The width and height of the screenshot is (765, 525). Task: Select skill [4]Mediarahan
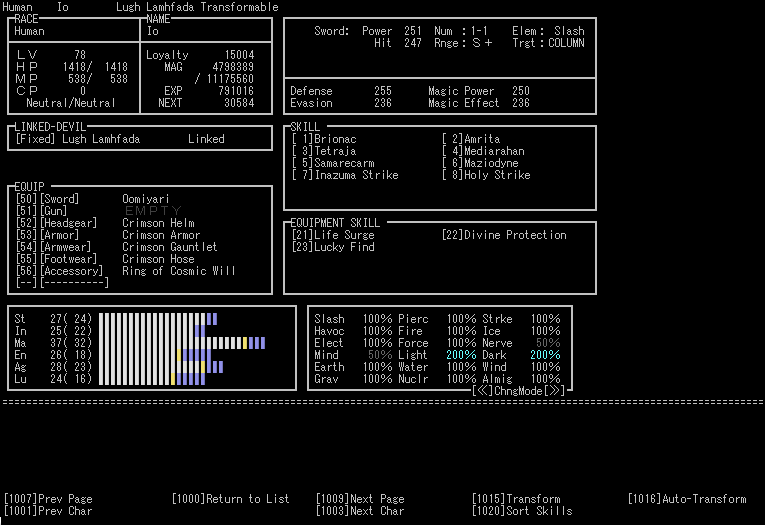tap(483, 151)
